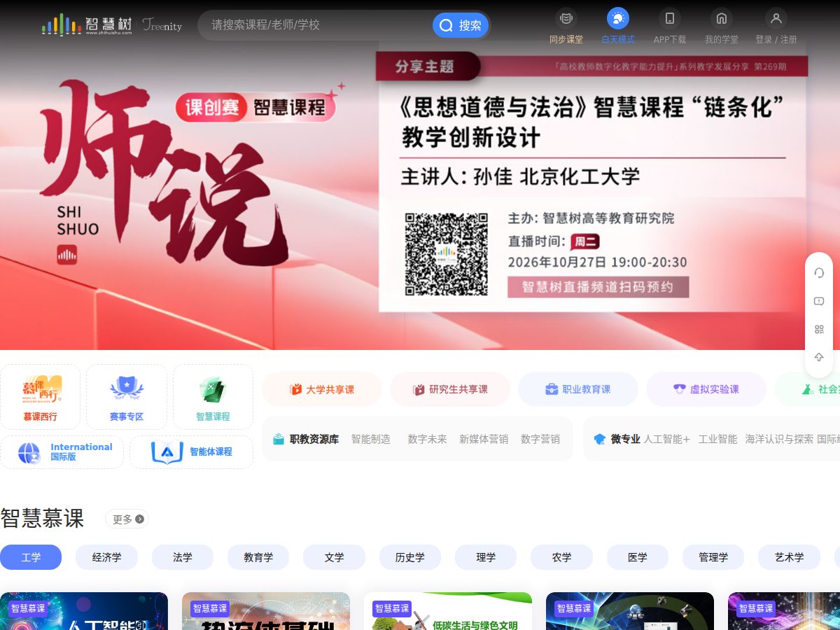Click the back-to-top arrow icon
This screenshot has height=630, width=840.
click(819, 357)
